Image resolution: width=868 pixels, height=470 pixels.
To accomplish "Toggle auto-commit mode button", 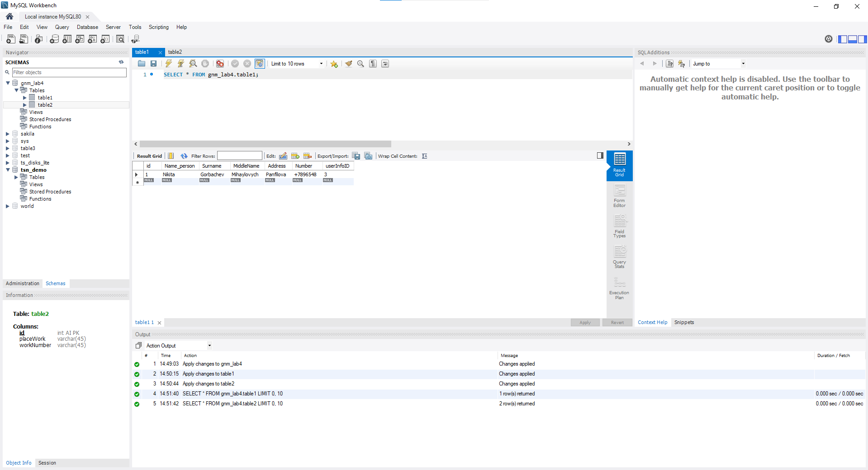I will (260, 64).
